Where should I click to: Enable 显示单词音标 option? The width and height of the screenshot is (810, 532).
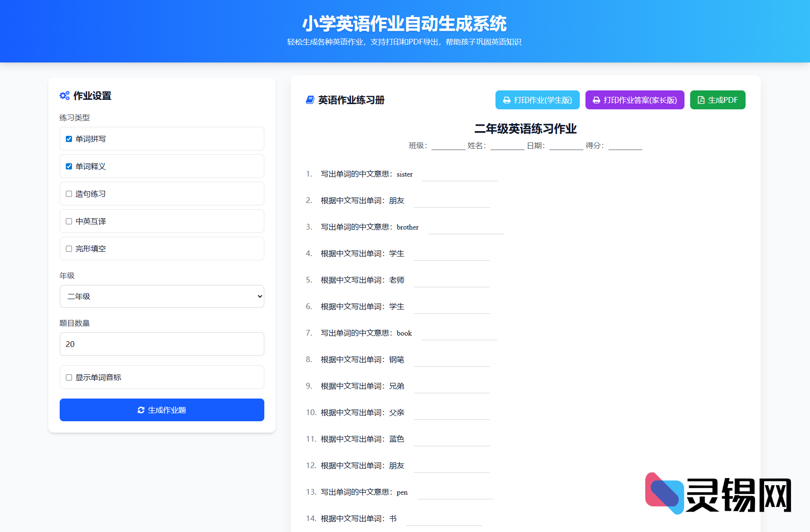[x=68, y=377]
